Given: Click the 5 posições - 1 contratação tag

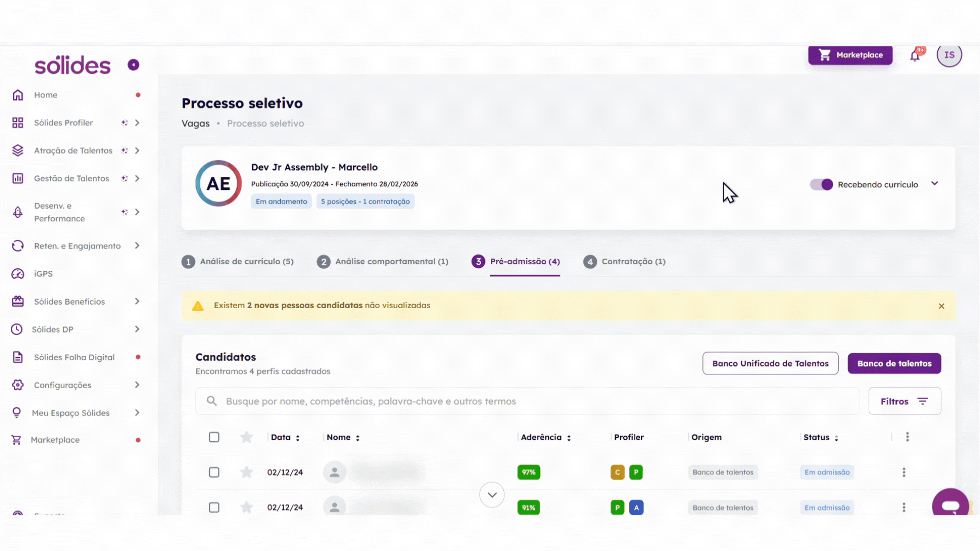Looking at the screenshot, I should coord(365,202).
